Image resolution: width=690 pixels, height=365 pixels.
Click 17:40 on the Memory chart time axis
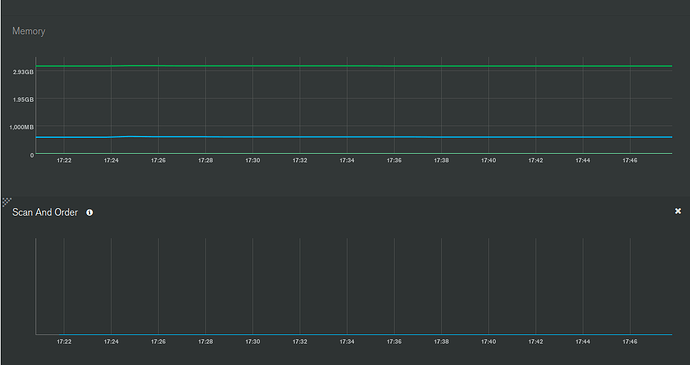click(x=488, y=161)
